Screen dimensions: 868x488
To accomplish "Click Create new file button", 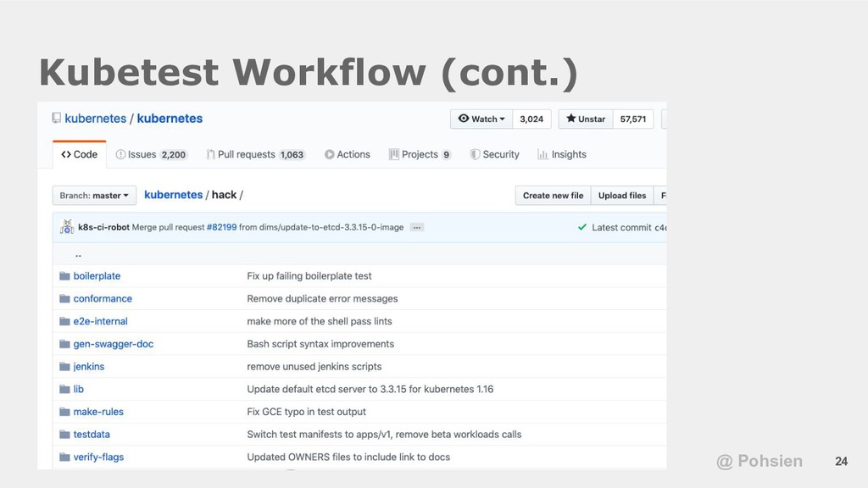I will [x=553, y=196].
